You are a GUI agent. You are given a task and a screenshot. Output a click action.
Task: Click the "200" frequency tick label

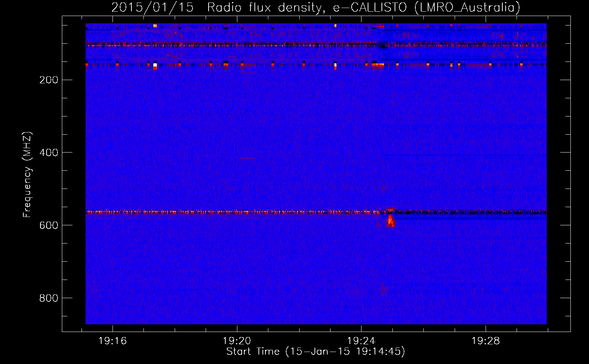pos(49,80)
